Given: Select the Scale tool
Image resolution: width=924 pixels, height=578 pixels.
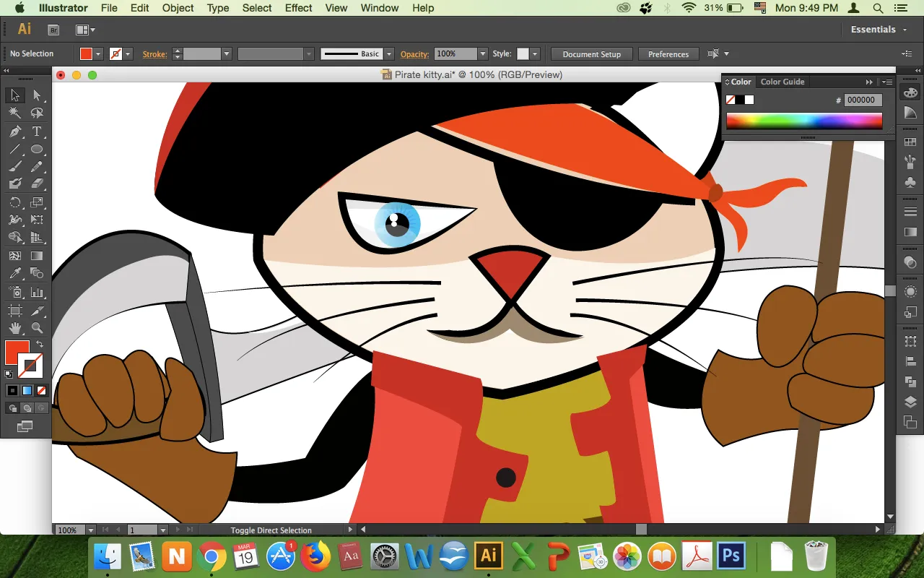Looking at the screenshot, I should click(38, 202).
